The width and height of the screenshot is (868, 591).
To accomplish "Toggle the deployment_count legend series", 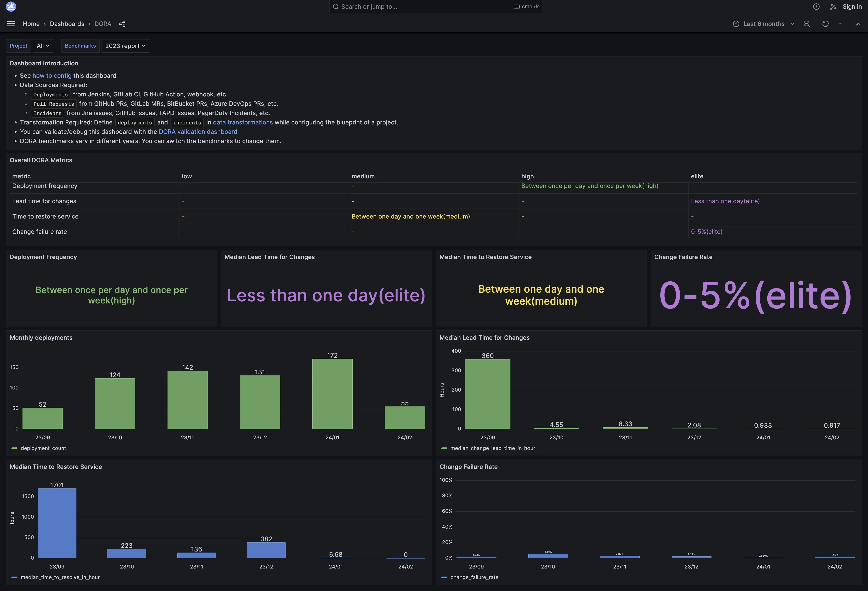I will point(43,448).
